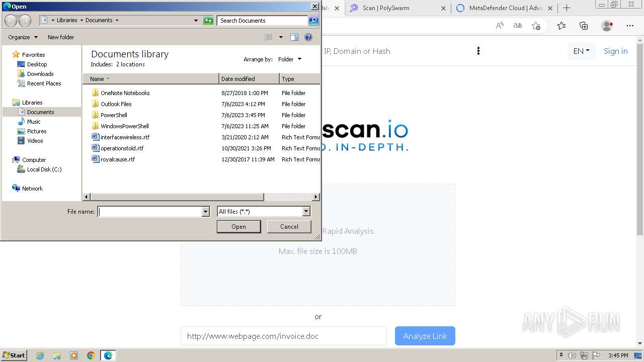Click the volume icon in system tray
644x362 pixels.
click(x=572, y=355)
